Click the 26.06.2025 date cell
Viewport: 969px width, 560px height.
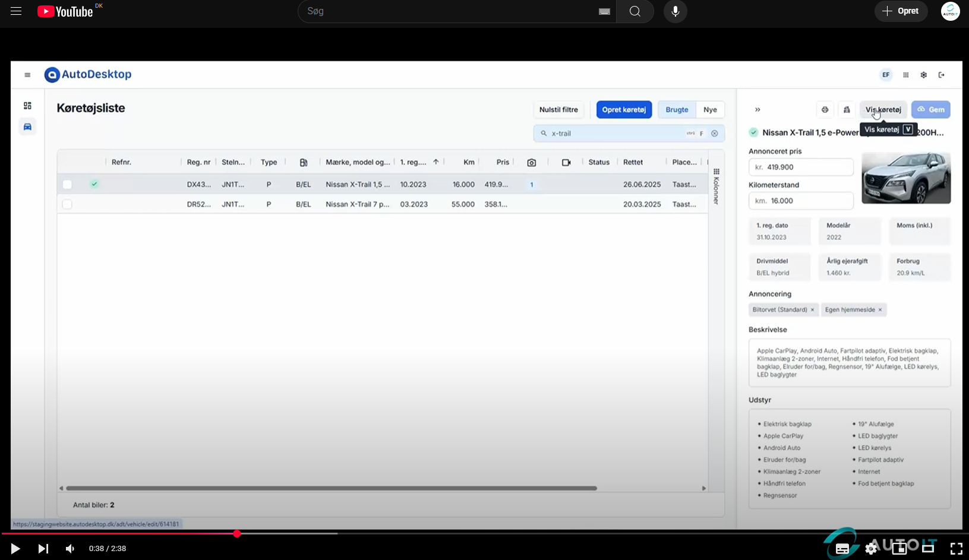coord(642,185)
